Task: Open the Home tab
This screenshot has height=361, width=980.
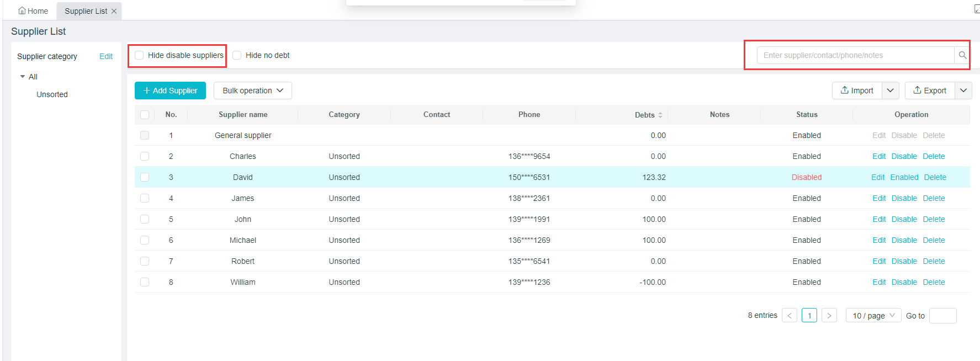Action: coord(33,11)
